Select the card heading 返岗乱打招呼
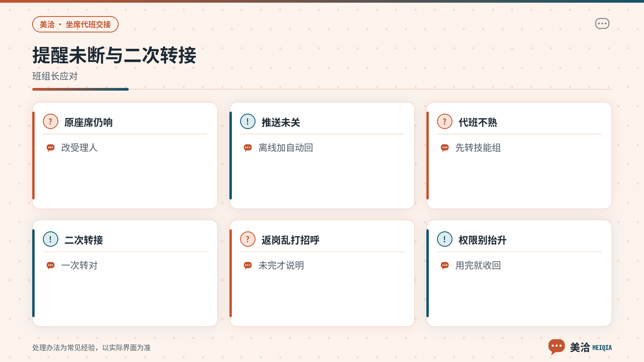644x362 pixels. (x=290, y=240)
